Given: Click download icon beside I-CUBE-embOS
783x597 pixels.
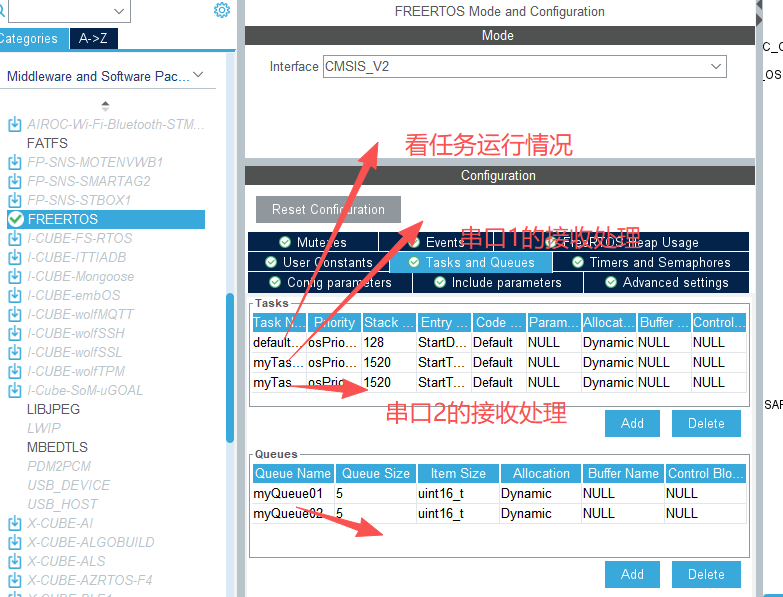Looking at the screenshot, I should coord(15,295).
